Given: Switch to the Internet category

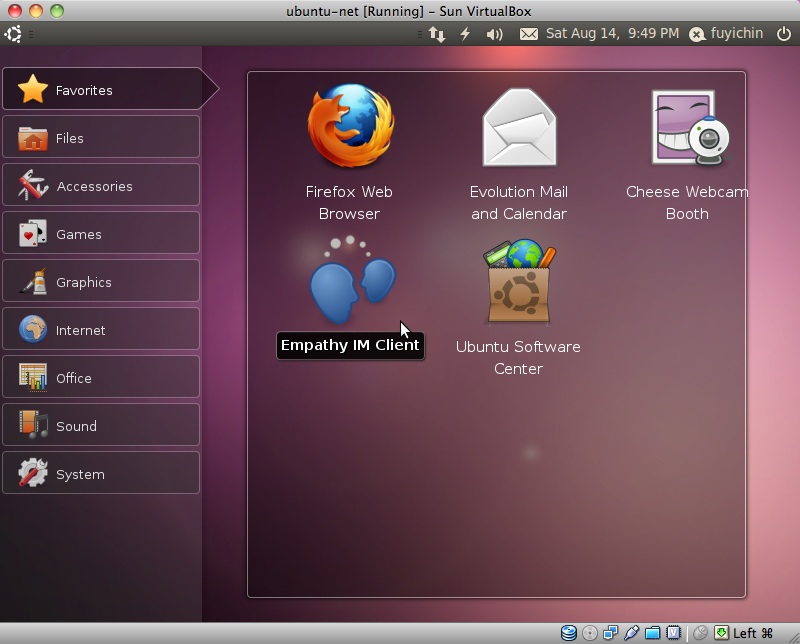Looking at the screenshot, I should point(100,330).
